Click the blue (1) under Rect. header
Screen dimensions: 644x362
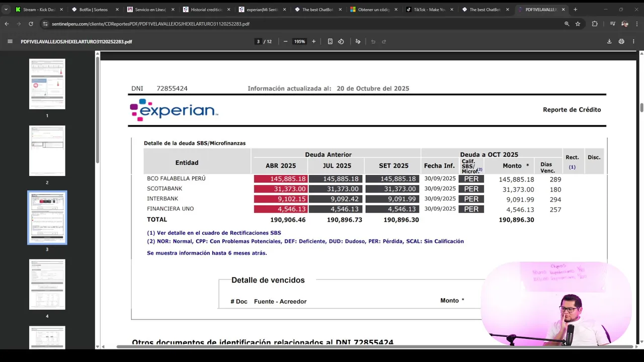click(x=572, y=167)
